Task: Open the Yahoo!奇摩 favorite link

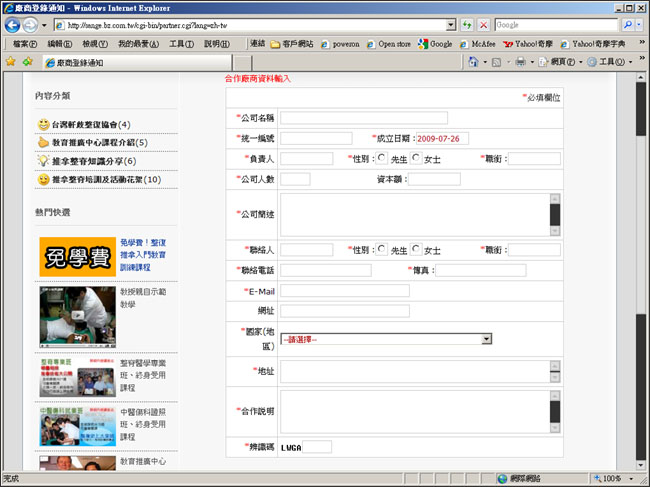Action: tap(528, 44)
